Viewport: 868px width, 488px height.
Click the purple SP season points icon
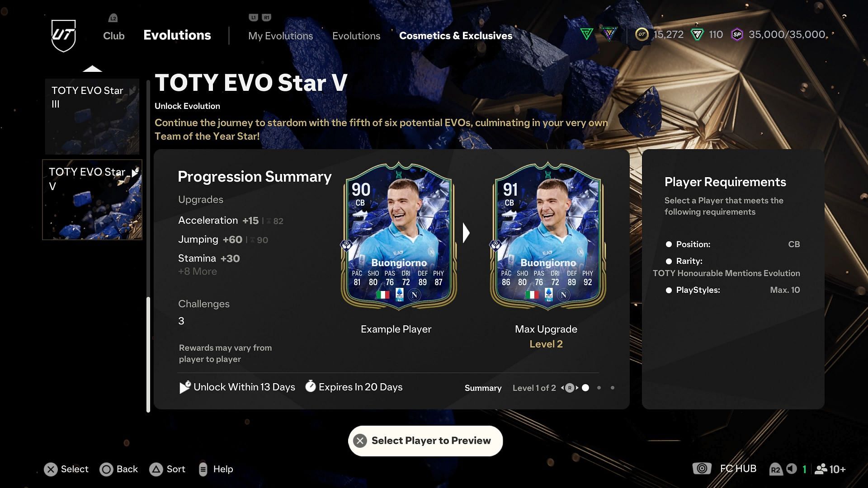(737, 34)
